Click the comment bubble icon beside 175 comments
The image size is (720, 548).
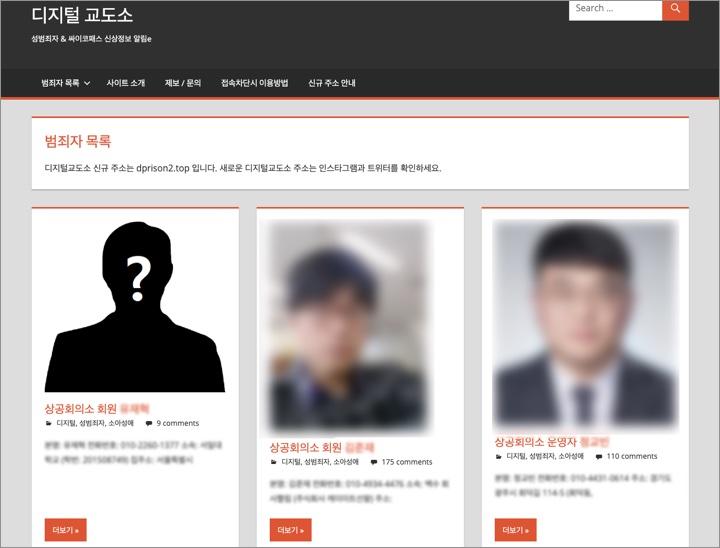click(373, 462)
